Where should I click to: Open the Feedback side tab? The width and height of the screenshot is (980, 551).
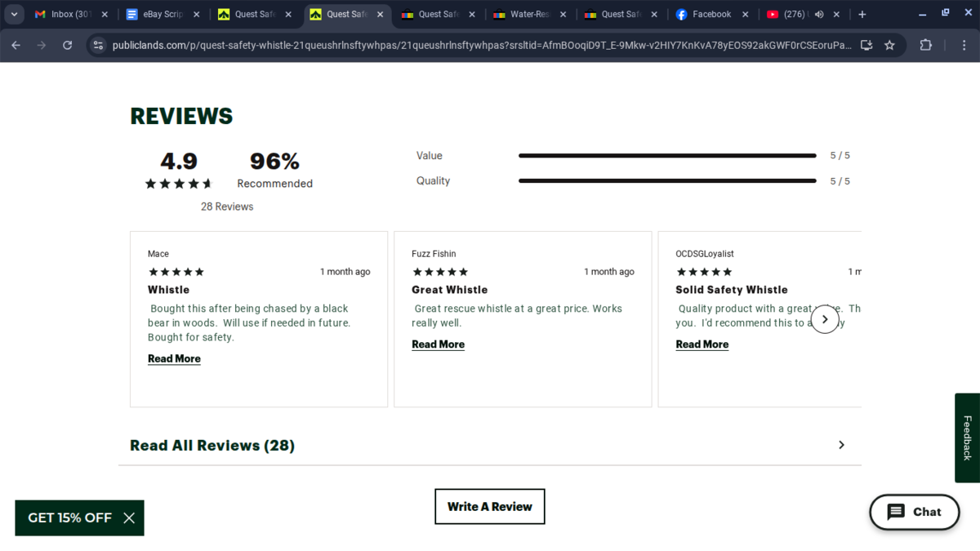click(x=967, y=438)
